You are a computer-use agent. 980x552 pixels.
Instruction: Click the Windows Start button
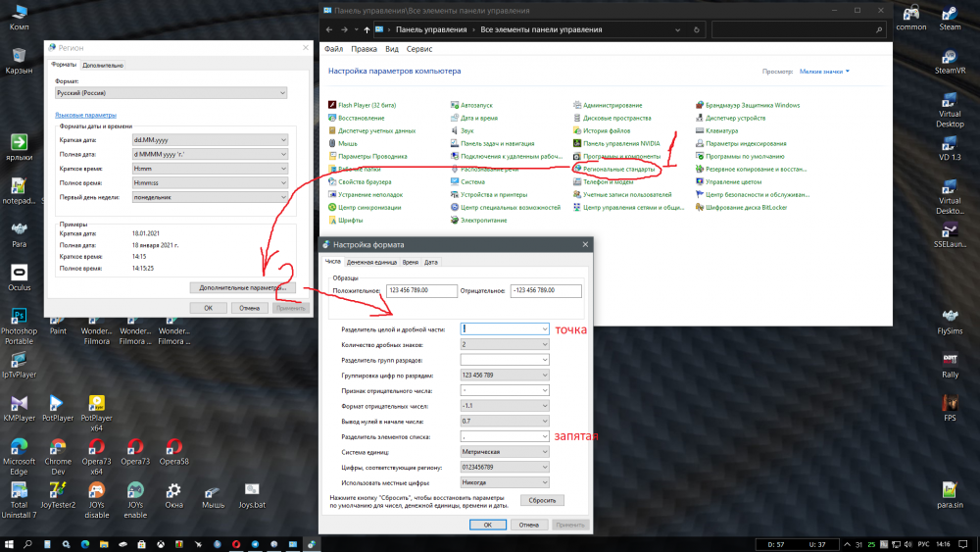tap(9, 543)
